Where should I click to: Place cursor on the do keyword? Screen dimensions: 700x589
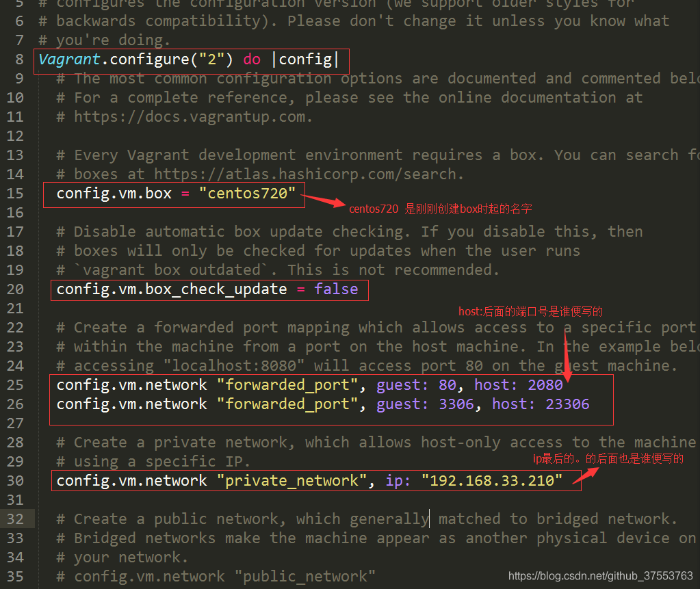pyautogui.click(x=252, y=60)
